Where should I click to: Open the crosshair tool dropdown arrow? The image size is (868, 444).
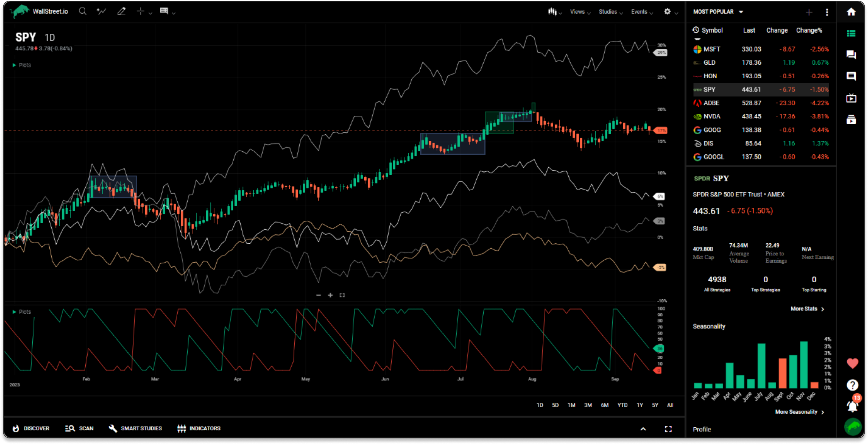pos(150,13)
